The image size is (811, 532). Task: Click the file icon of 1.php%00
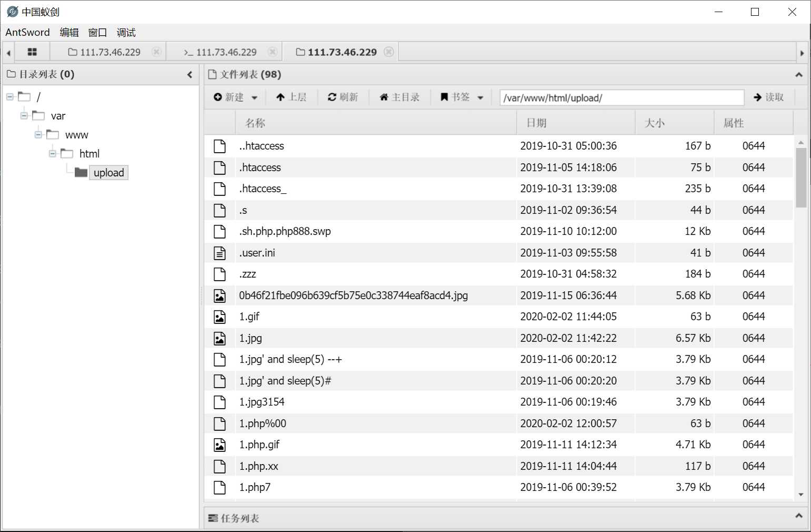click(220, 423)
